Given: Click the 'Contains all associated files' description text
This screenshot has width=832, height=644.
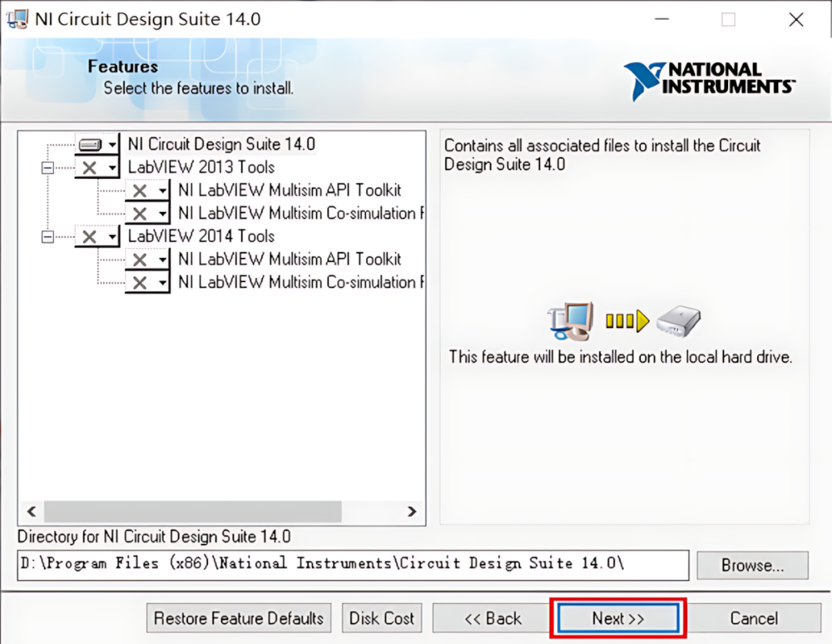Looking at the screenshot, I should coord(602,154).
